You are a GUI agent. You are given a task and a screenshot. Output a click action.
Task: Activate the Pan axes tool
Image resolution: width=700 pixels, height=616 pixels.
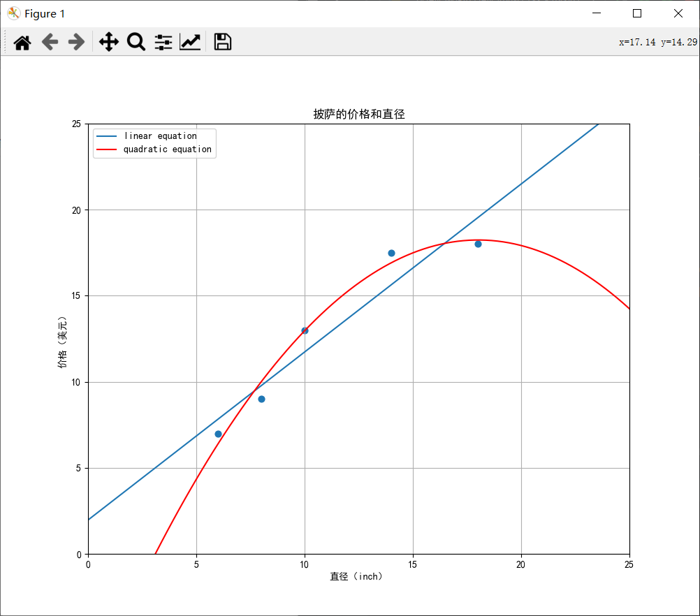tap(109, 42)
